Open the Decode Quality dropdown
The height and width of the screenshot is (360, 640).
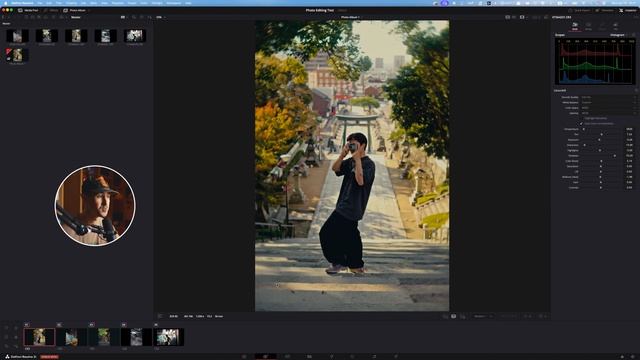point(608,97)
